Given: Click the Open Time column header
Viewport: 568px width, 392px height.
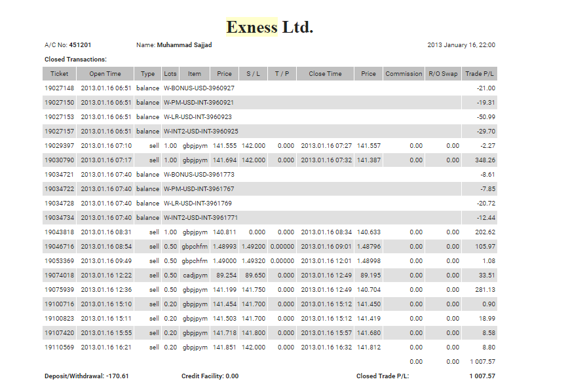Looking at the screenshot, I should [105, 73].
